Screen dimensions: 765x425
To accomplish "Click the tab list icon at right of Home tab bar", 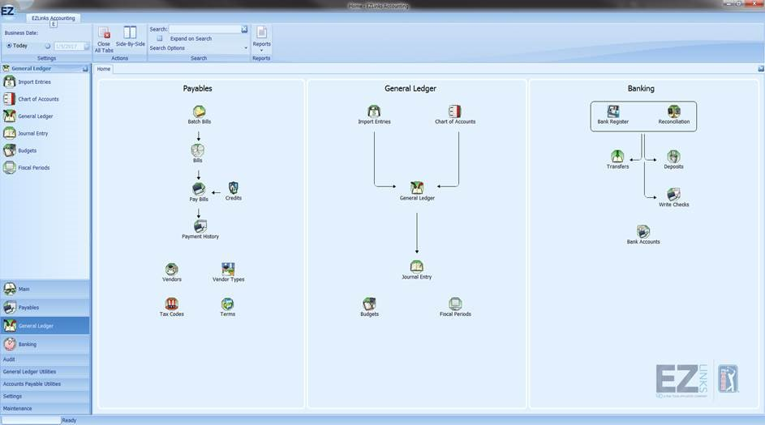I will pos(761,69).
